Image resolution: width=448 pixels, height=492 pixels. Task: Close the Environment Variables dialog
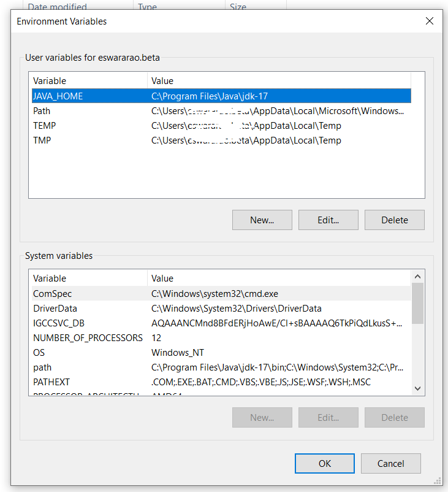(x=430, y=21)
